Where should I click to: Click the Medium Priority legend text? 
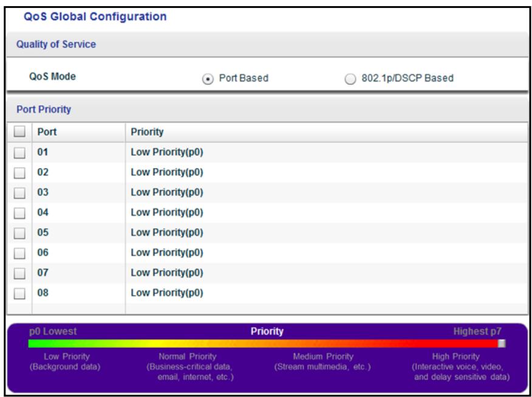tap(322, 362)
